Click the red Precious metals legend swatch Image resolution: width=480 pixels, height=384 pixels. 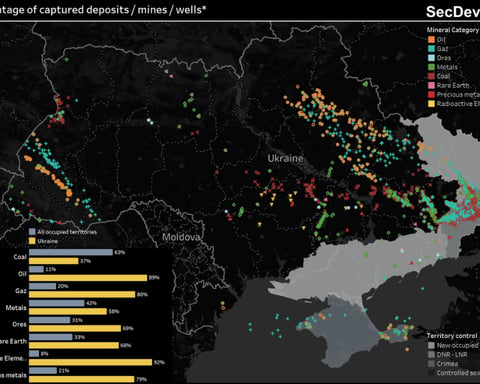pyautogui.click(x=431, y=95)
